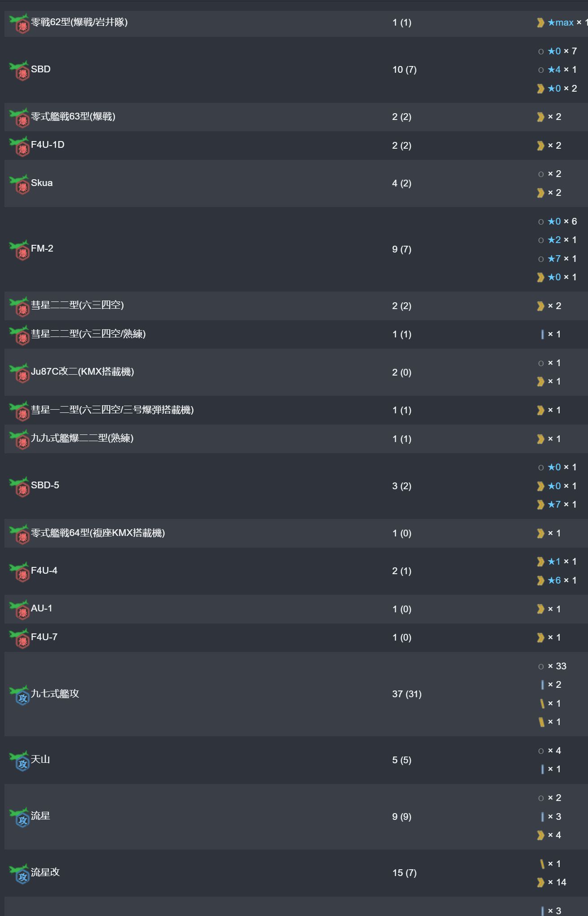Click the blue torpedo bomber icon for 九七式艦攻
588x916 pixels.
[x=19, y=695]
